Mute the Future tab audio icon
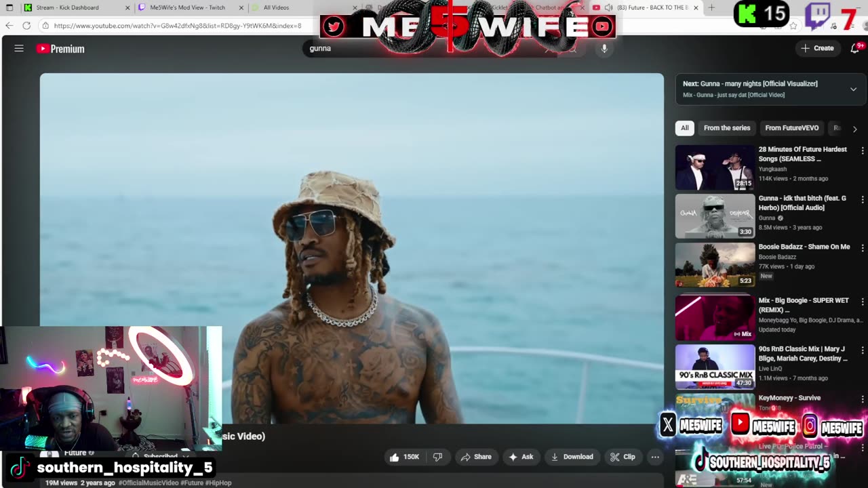 coord(608,7)
